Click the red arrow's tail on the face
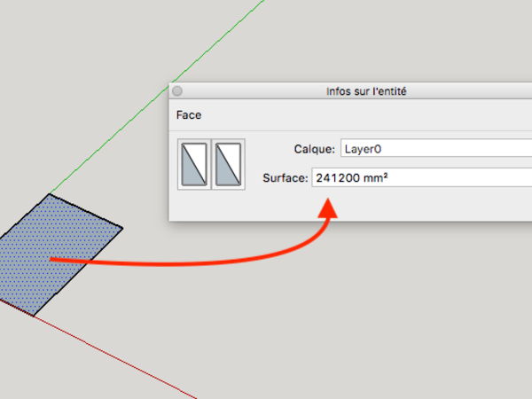This screenshot has height=399, width=532. pyautogui.click(x=53, y=259)
